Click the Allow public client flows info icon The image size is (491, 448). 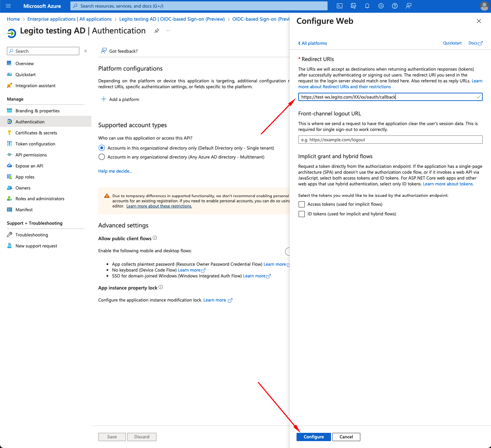(x=155, y=238)
